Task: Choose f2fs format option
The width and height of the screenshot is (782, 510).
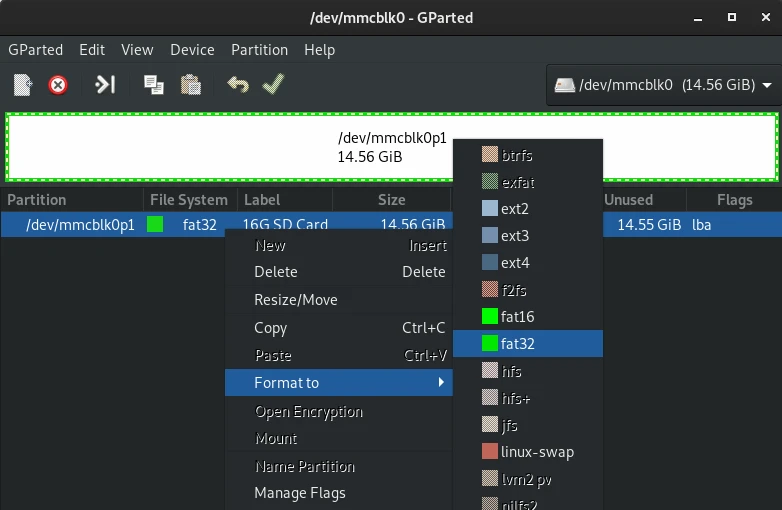Action: [528, 290]
